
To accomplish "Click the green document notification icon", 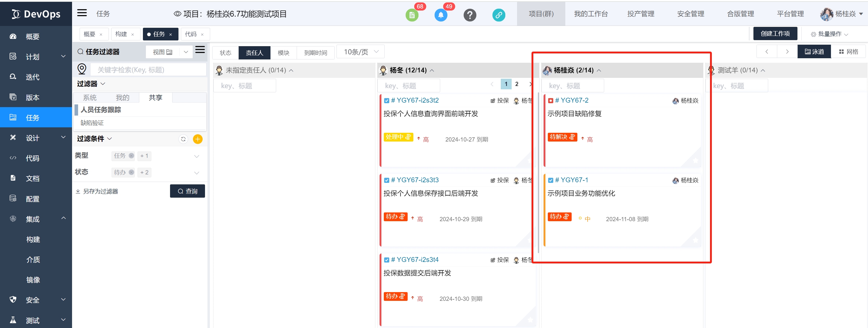I will coord(412,15).
